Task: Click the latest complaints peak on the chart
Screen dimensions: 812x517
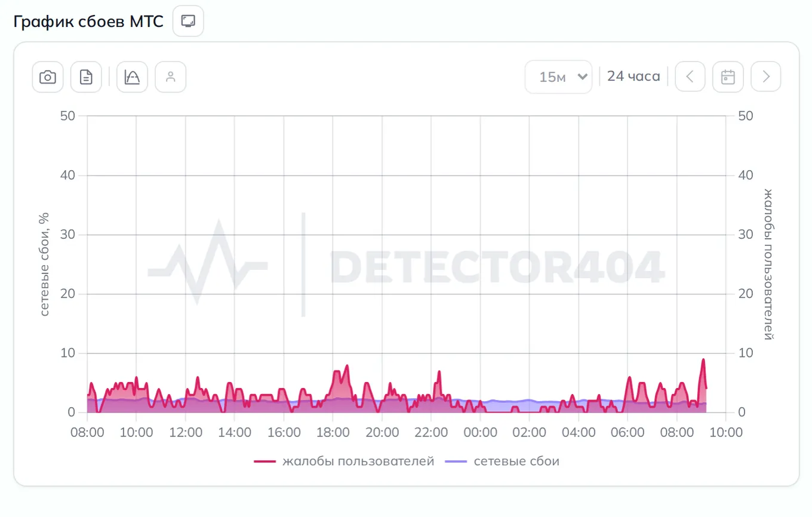Action: 703,360
